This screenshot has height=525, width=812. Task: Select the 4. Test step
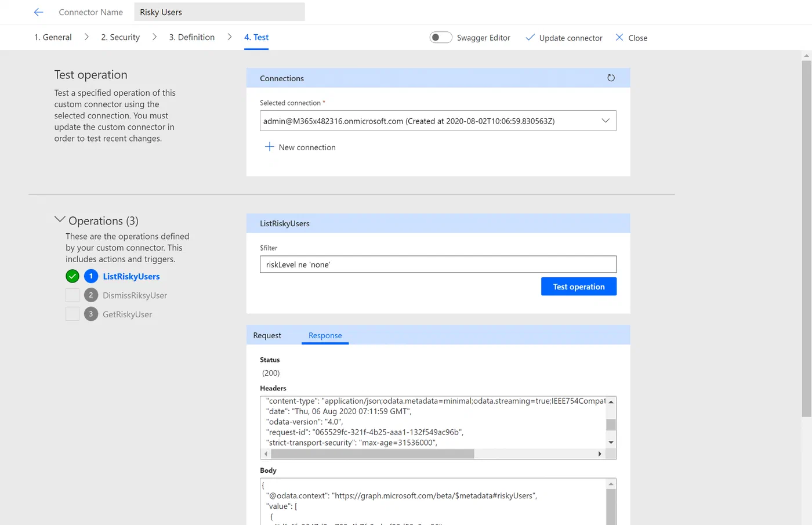pos(256,37)
